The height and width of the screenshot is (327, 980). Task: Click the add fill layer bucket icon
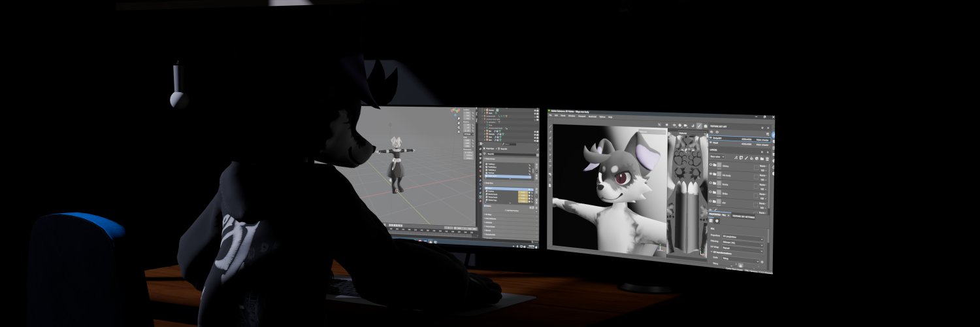click(x=751, y=158)
